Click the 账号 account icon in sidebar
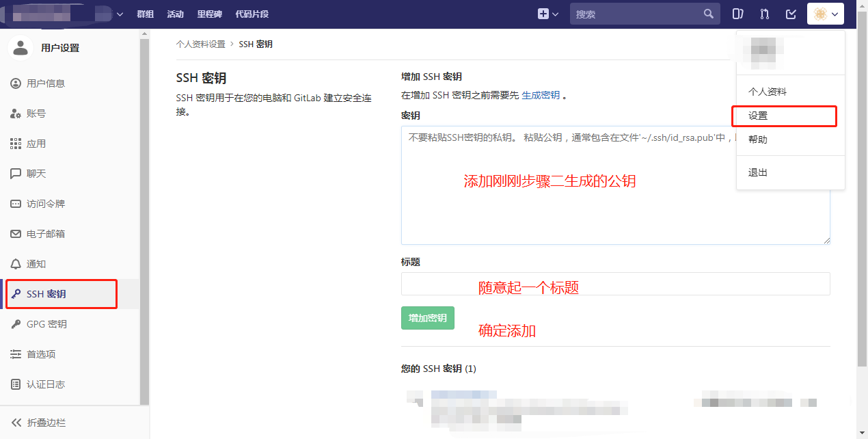This screenshot has height=439, width=868. pos(16,114)
